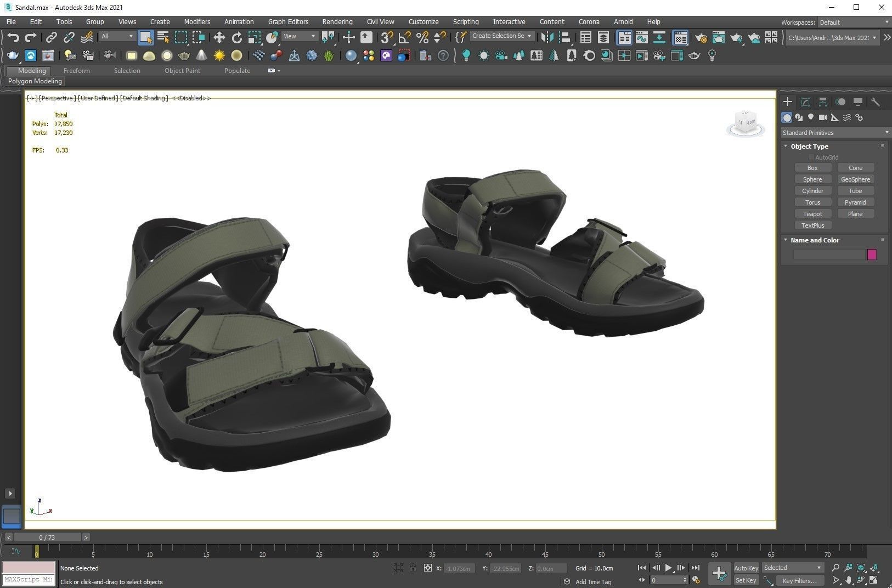Switch to the Freeform ribbon tab
The height and width of the screenshot is (588, 892).
[x=76, y=71]
